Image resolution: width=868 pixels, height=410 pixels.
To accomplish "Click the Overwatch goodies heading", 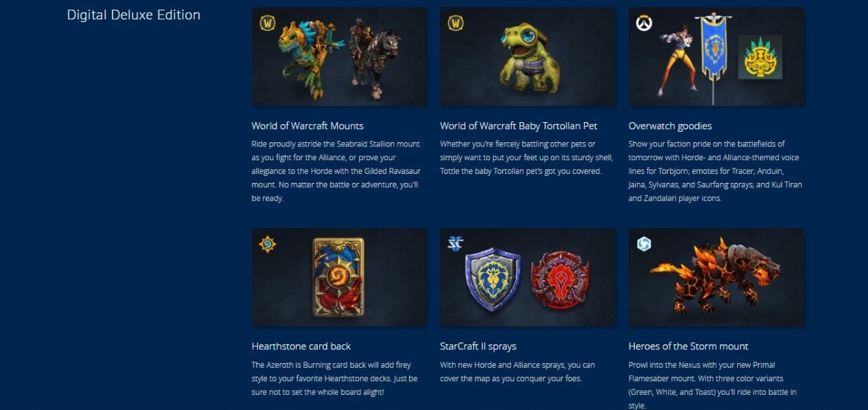I will (x=670, y=126).
